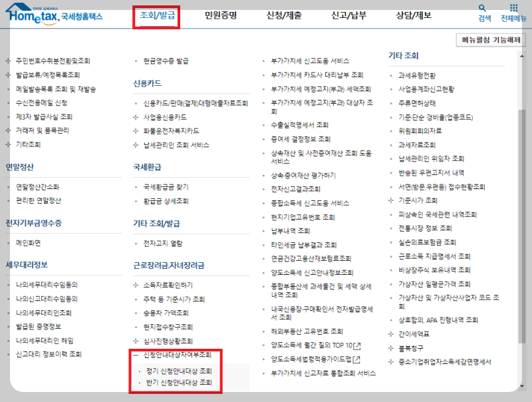Viewport: 532px width, 402px height.
Task: Expand 심사진행상황조회 submenu
Action: (x=136, y=341)
